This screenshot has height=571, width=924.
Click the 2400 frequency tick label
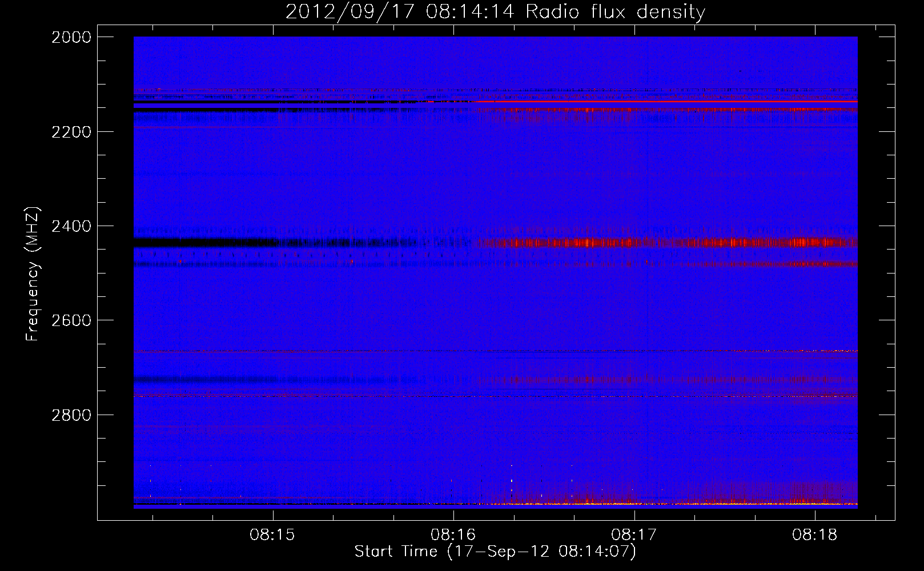pyautogui.click(x=71, y=226)
